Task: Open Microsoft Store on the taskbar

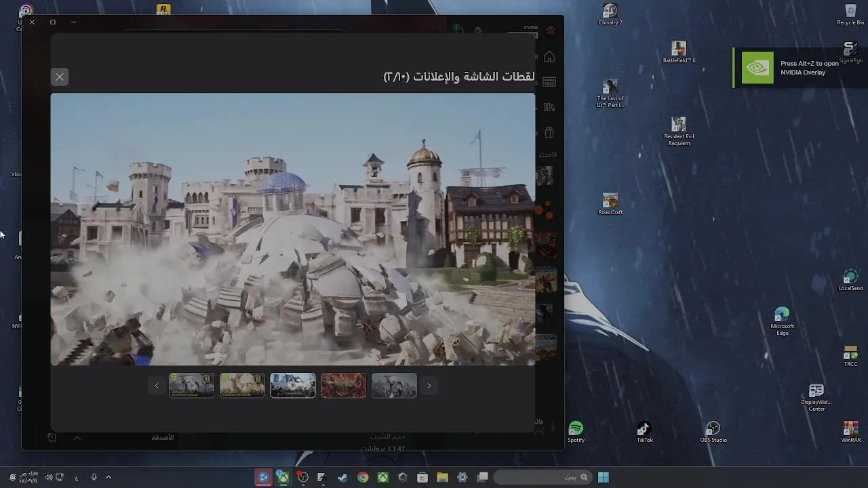Action: 422,477
